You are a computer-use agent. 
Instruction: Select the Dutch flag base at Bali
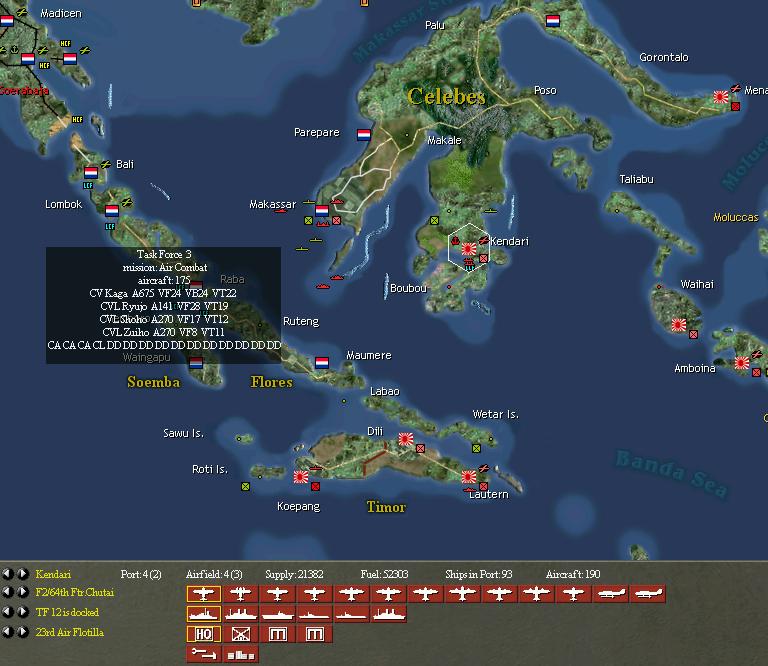91,172
